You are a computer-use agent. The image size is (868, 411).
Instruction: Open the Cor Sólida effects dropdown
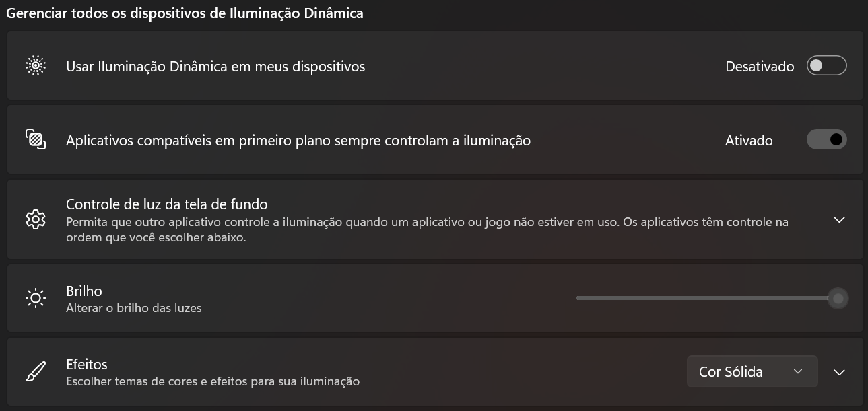coord(752,372)
